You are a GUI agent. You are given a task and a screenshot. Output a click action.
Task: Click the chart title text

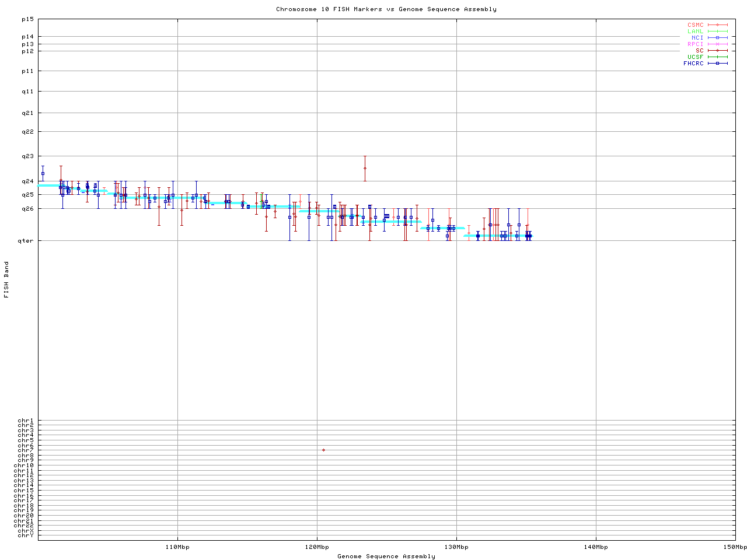point(386,9)
